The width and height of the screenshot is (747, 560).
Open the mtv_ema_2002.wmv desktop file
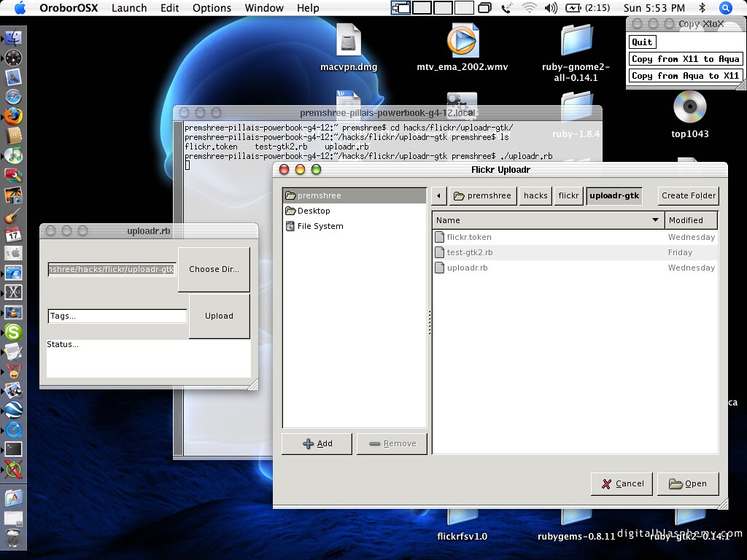(x=462, y=42)
